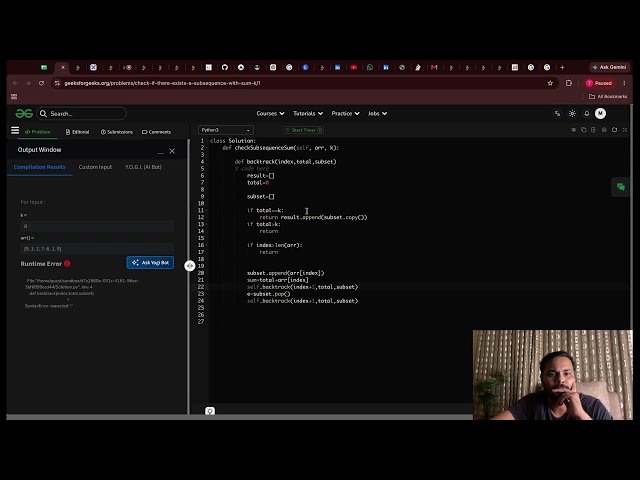The image size is (640, 480).
Task: Click the red Runtime Error alert icon
Action: pos(67,264)
